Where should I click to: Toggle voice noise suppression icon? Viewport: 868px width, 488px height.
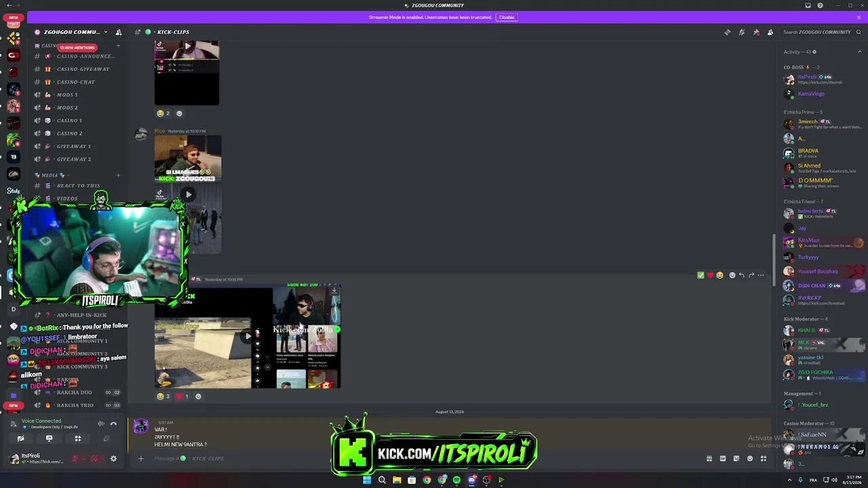(101, 424)
